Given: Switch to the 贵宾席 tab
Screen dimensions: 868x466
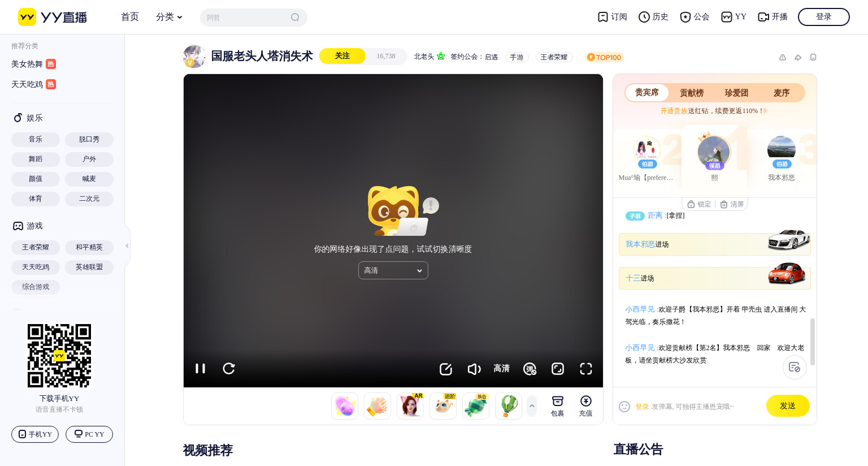Looking at the screenshot, I should (647, 92).
